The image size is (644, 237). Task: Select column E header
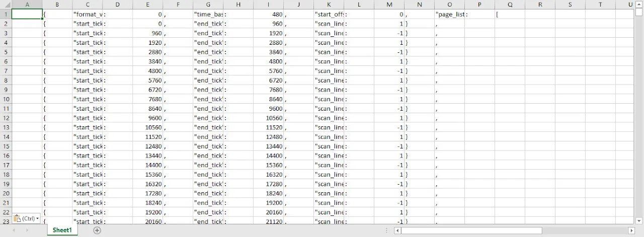pos(147,5)
